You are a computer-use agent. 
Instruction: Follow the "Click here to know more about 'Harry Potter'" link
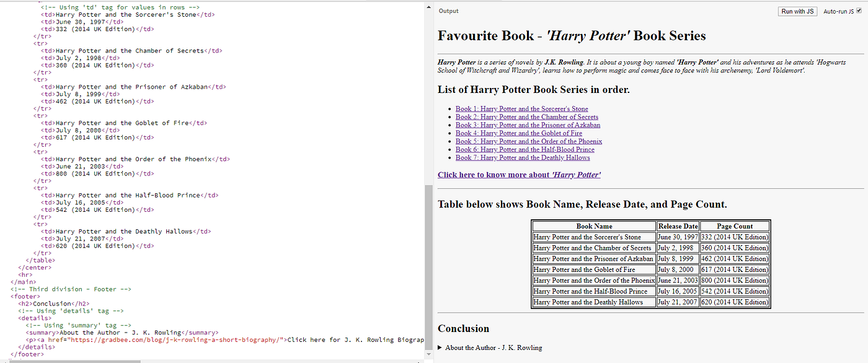click(x=519, y=175)
